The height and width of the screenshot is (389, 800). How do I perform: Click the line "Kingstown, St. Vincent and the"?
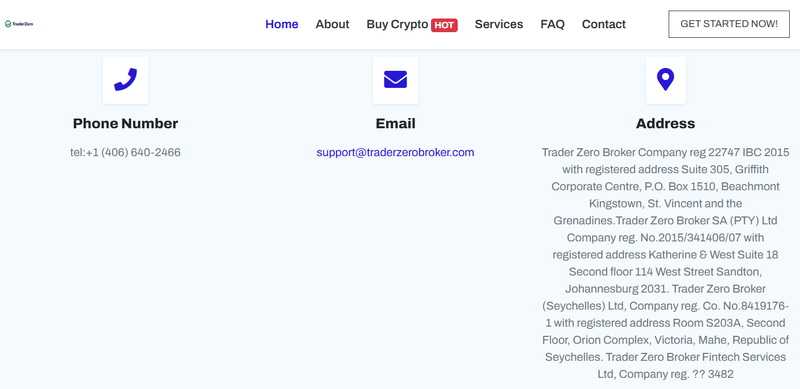click(x=665, y=204)
